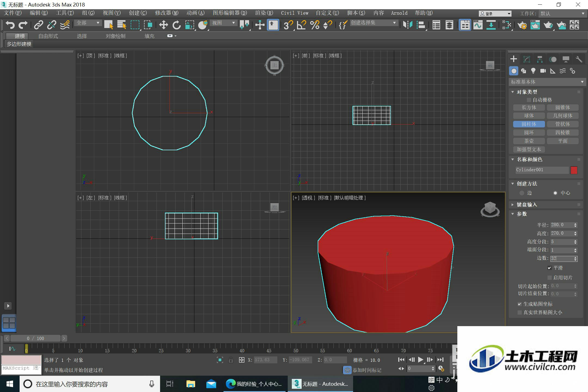The width and height of the screenshot is (588, 392).
Task: Choose Rectangular Selection Region icon
Action: 135,25
